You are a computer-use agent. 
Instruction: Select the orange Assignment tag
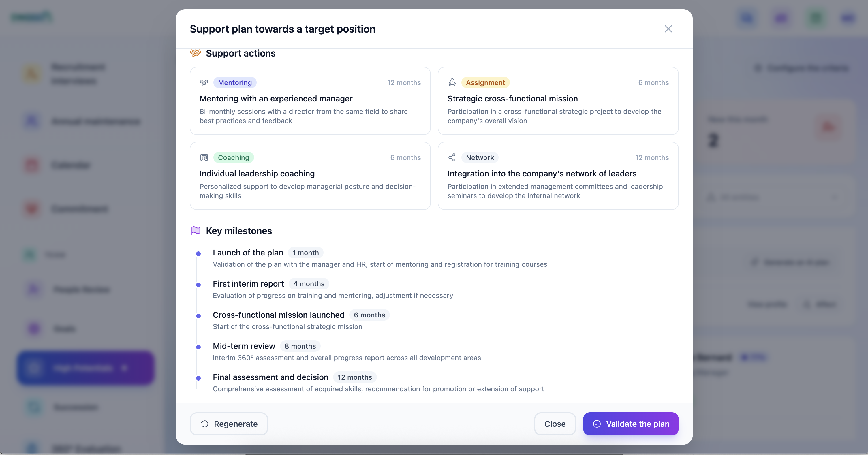point(485,82)
